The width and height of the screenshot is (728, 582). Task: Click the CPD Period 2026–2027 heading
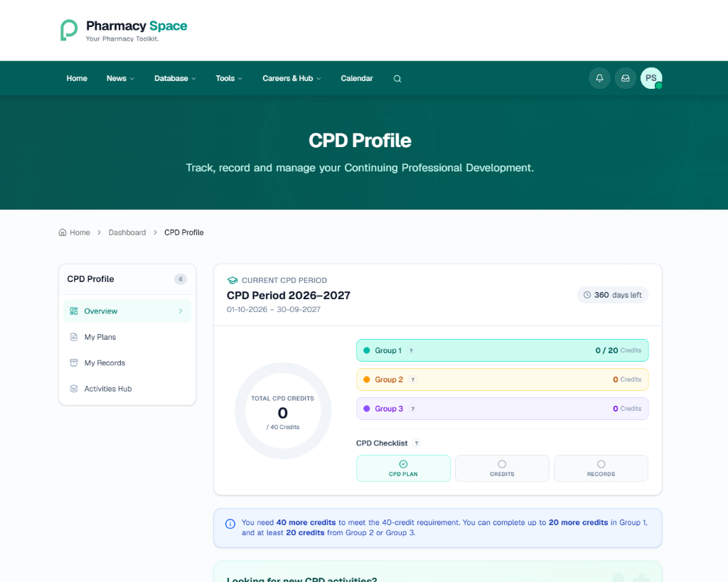click(289, 295)
